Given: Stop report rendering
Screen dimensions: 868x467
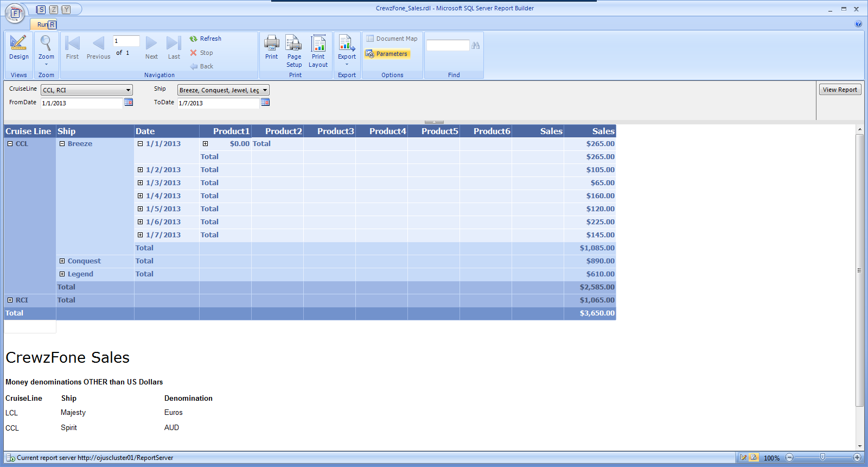Looking at the screenshot, I should click(201, 53).
